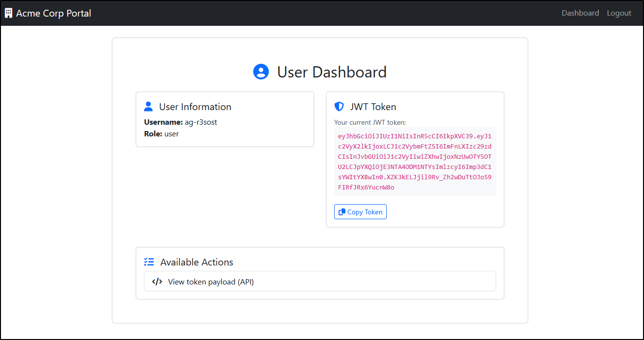Click the username value ag-r3sost
Viewport: 644px width, 340px height.
pos(201,122)
